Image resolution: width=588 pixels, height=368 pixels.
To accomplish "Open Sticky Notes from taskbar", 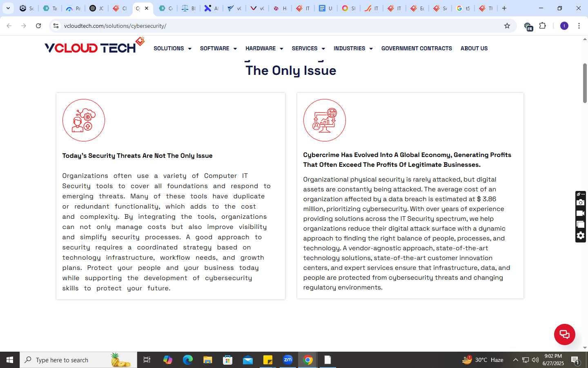I will click(x=268, y=360).
